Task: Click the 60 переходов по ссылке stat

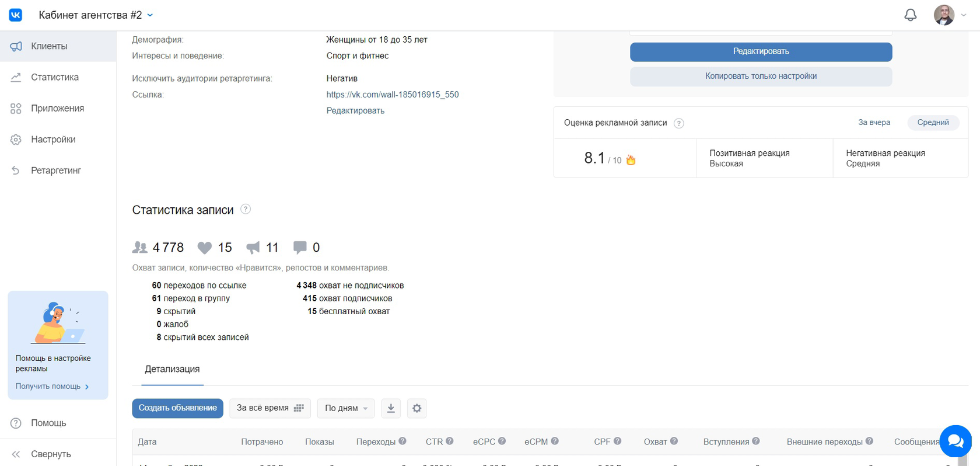Action: (x=199, y=286)
